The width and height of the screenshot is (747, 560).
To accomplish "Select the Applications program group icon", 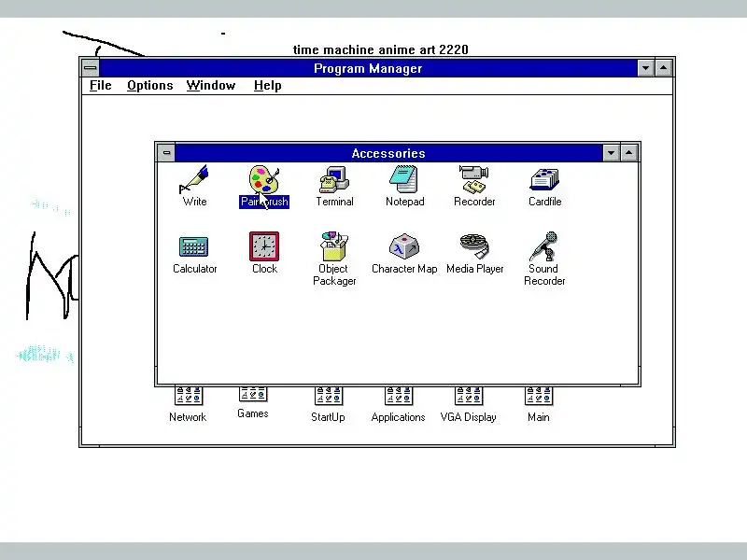I will tap(399, 396).
